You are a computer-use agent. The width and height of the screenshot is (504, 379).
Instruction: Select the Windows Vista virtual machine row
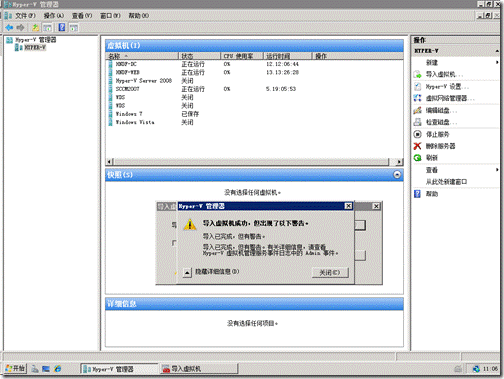coord(255,122)
